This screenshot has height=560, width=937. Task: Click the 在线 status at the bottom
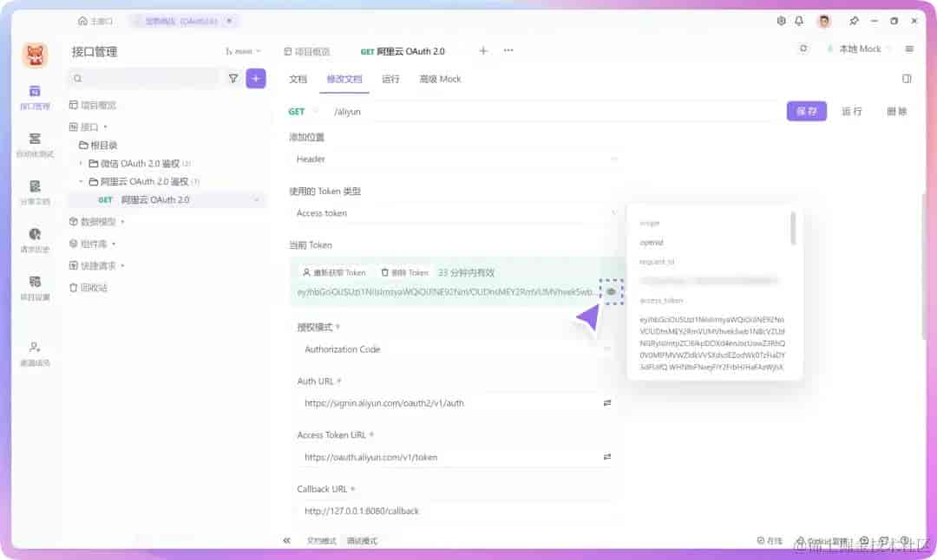tap(770, 540)
